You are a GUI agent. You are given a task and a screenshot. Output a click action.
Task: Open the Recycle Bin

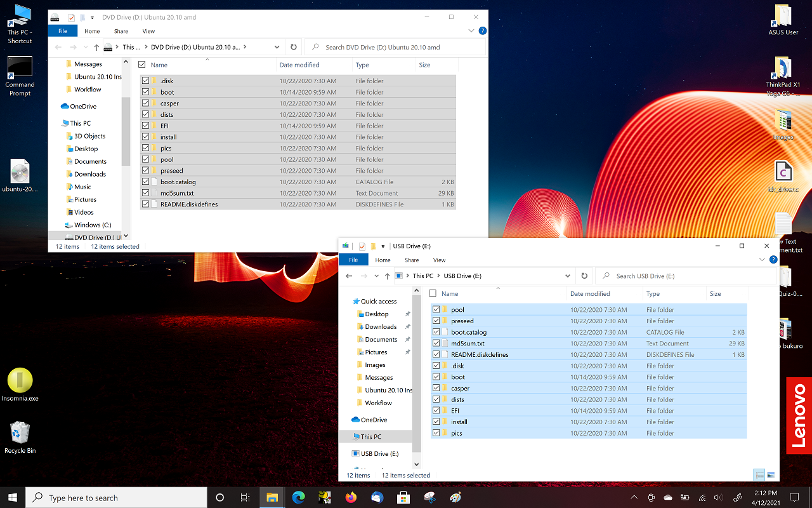pos(20,437)
